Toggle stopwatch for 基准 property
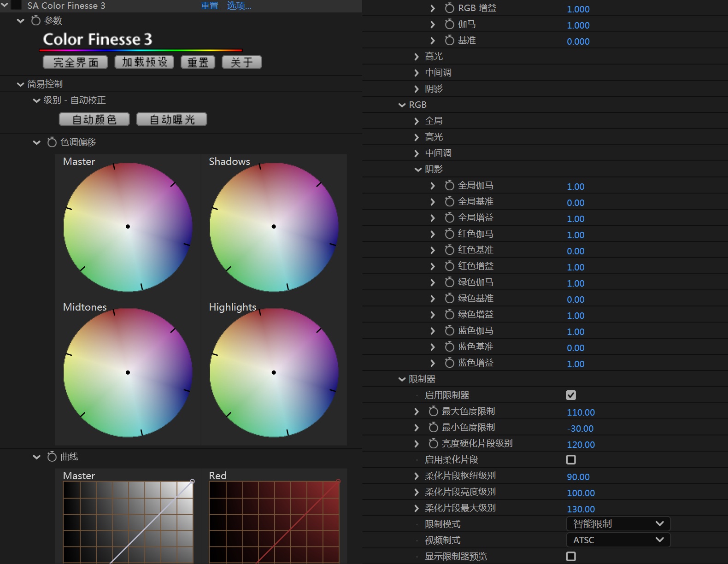Image resolution: width=728 pixels, height=564 pixels. tap(449, 40)
